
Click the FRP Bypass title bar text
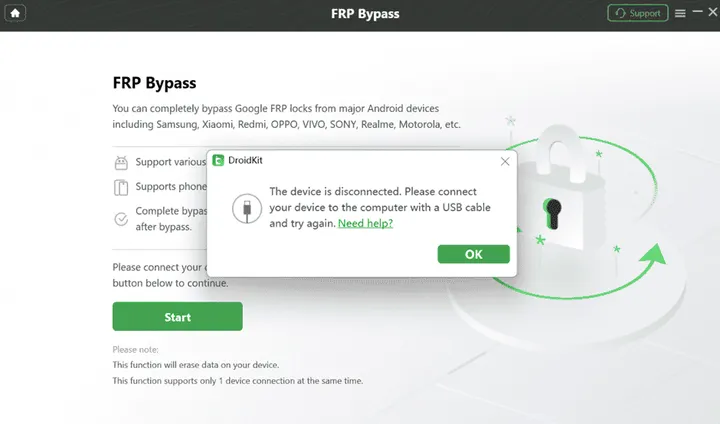coord(365,14)
